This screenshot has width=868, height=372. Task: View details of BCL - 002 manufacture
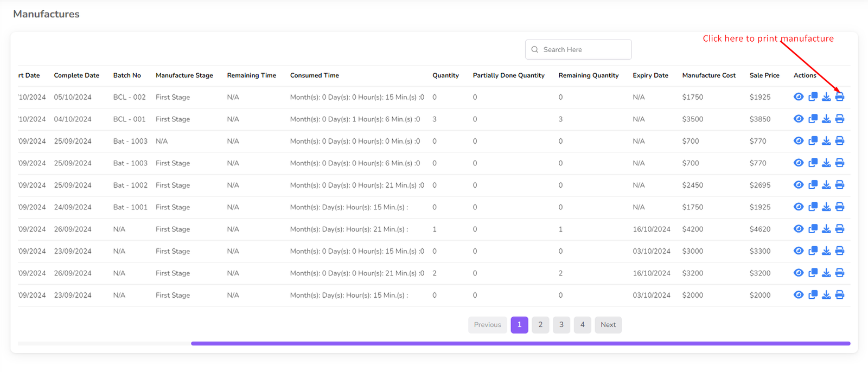[798, 97]
